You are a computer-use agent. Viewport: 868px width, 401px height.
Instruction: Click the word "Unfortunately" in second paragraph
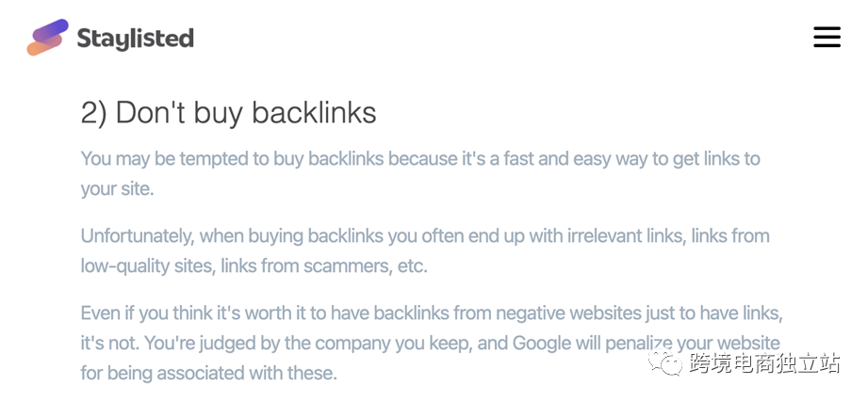pyautogui.click(x=137, y=236)
